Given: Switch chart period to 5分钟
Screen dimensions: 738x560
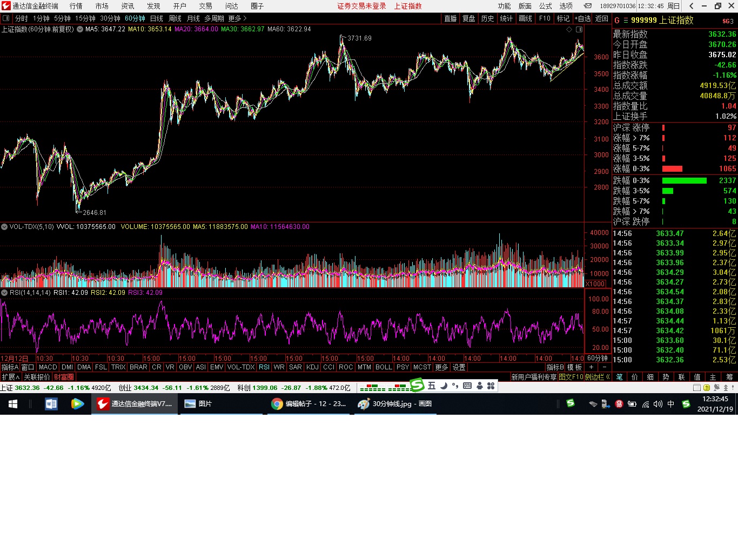Looking at the screenshot, I should (x=62, y=18).
